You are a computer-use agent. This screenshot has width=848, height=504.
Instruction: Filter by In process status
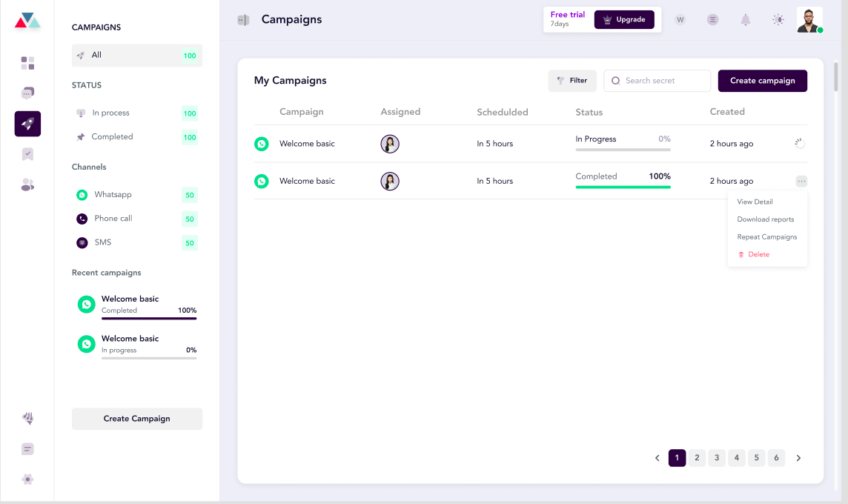(x=137, y=113)
